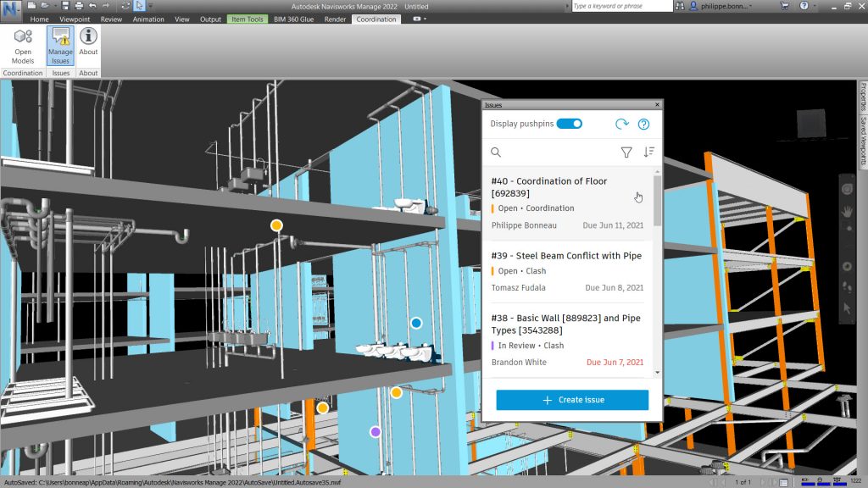Viewport: 868px width, 488px height.
Task: Click the Refresh icon in quick access toolbar
Action: click(x=125, y=6)
